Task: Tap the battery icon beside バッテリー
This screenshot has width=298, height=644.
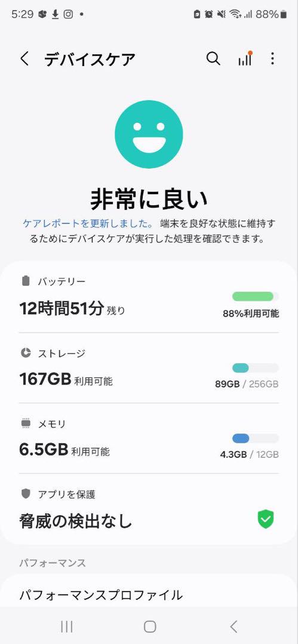Action: (26, 281)
